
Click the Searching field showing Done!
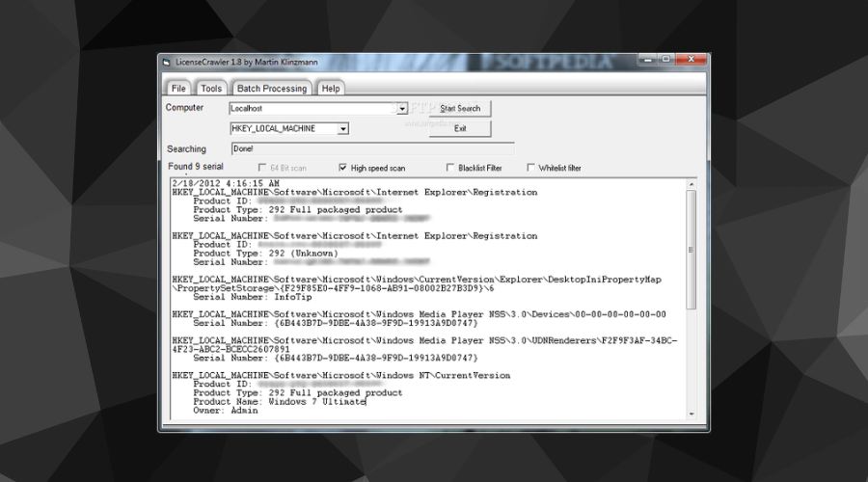pos(372,148)
